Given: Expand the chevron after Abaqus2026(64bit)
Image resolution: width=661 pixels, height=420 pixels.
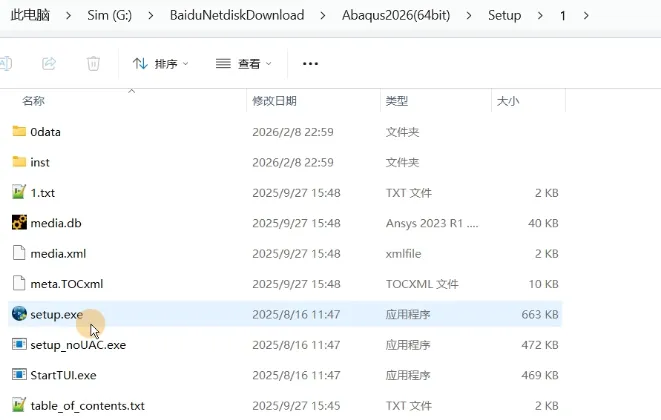Looking at the screenshot, I should click(x=469, y=16).
